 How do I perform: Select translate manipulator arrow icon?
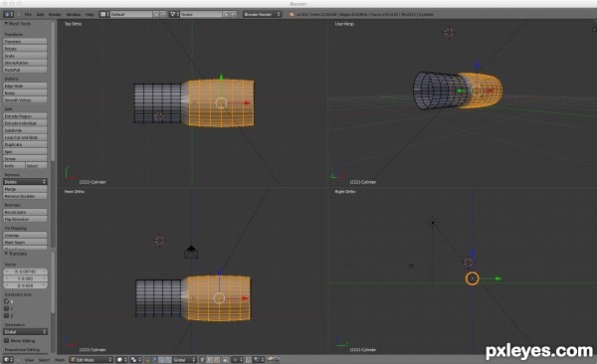click(x=154, y=359)
